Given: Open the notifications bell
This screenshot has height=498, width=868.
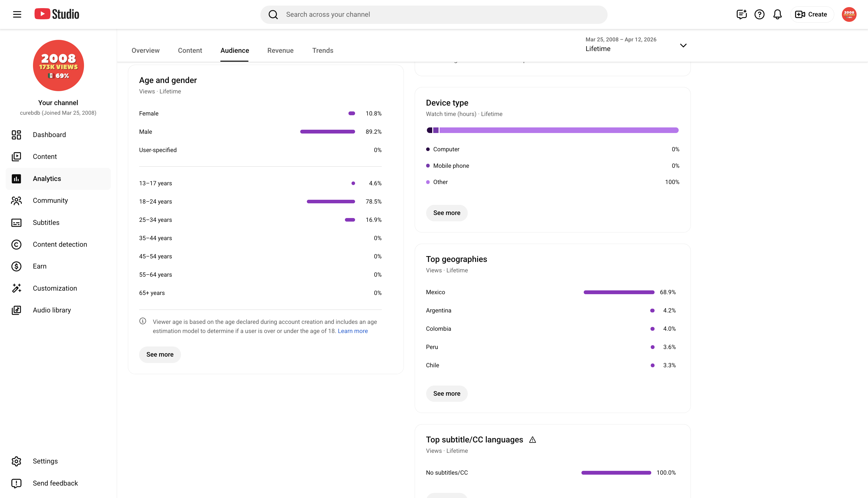Looking at the screenshot, I should 777,14.
